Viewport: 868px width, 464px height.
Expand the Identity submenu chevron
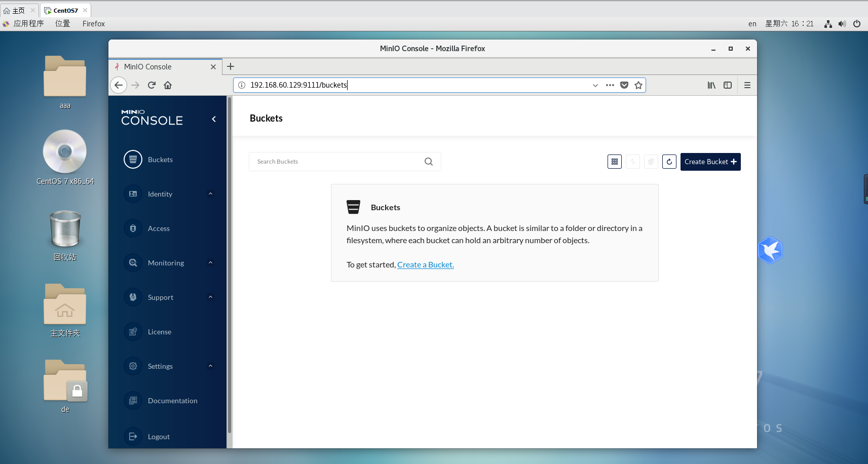210,194
